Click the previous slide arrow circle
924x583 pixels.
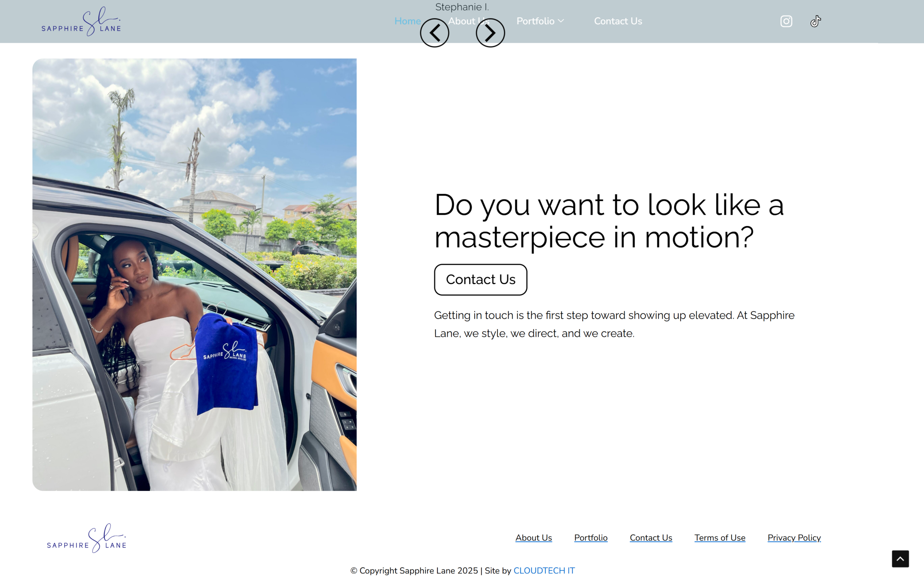[434, 33]
